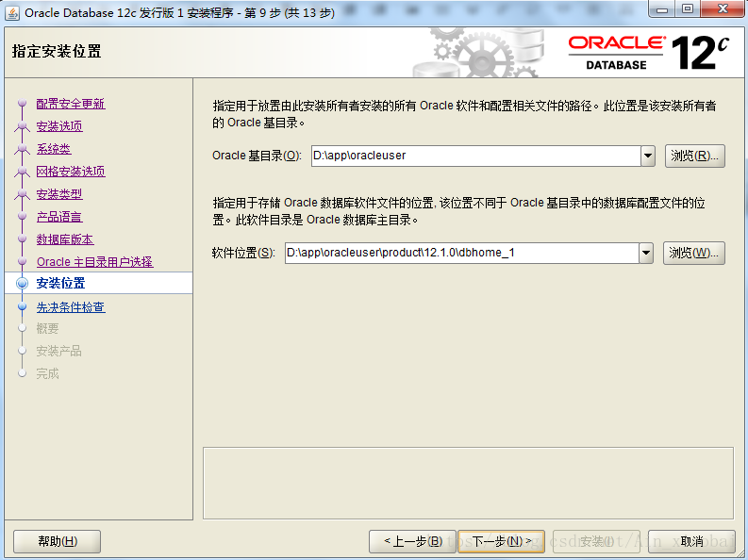Go to 安装选项 step

click(x=59, y=126)
